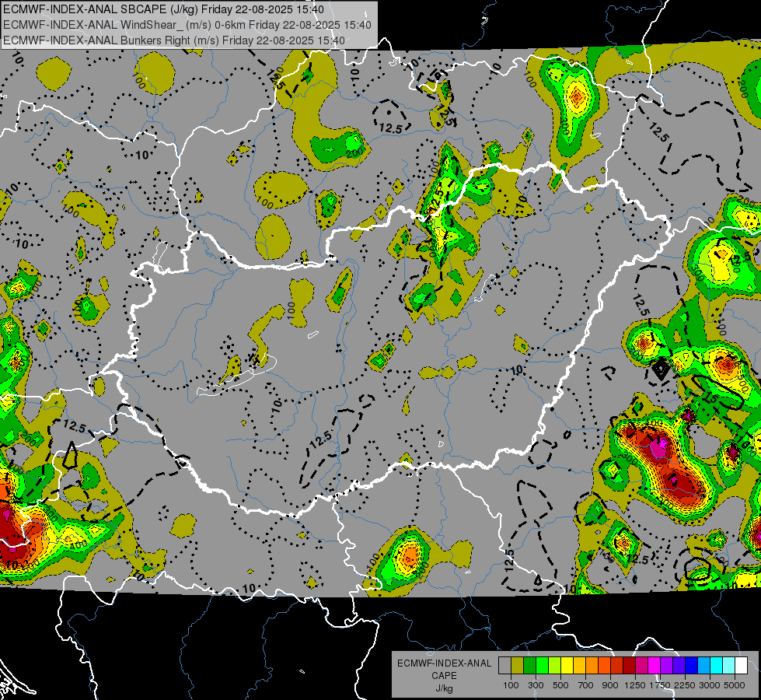Pick the bright magenta legend swatch

pyautogui.click(x=655, y=665)
